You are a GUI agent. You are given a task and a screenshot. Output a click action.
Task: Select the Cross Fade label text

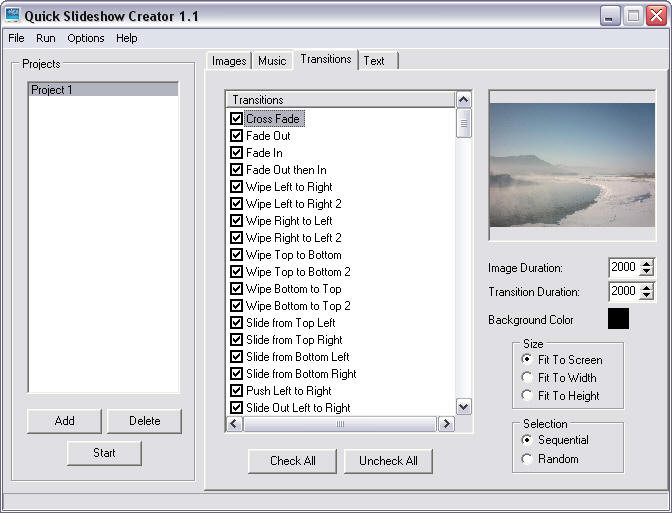(273, 119)
